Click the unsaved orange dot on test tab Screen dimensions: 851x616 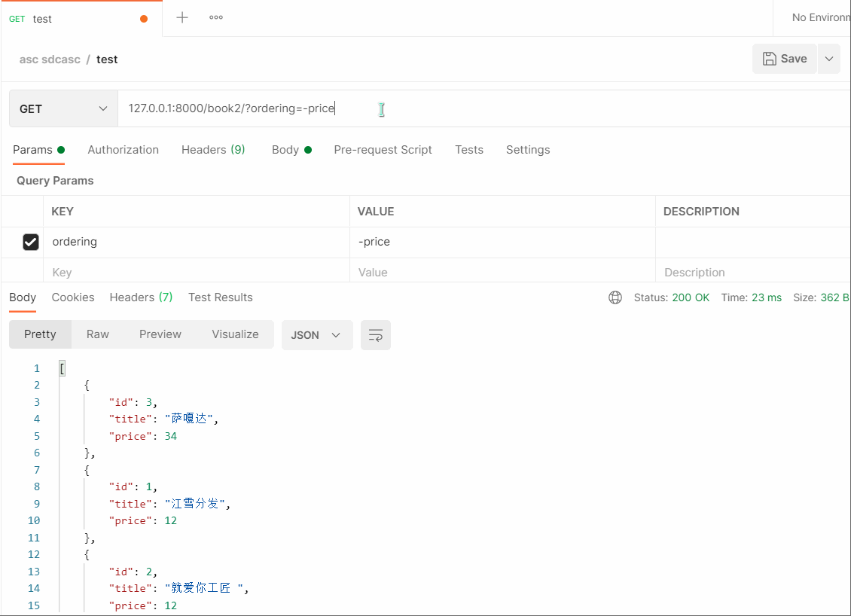click(x=144, y=19)
